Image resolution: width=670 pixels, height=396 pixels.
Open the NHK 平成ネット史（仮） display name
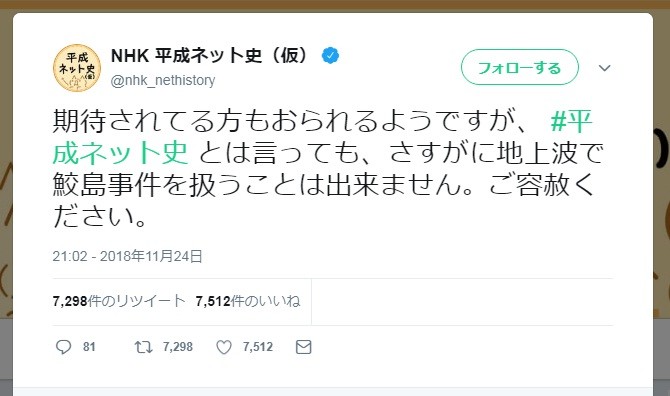coord(209,56)
